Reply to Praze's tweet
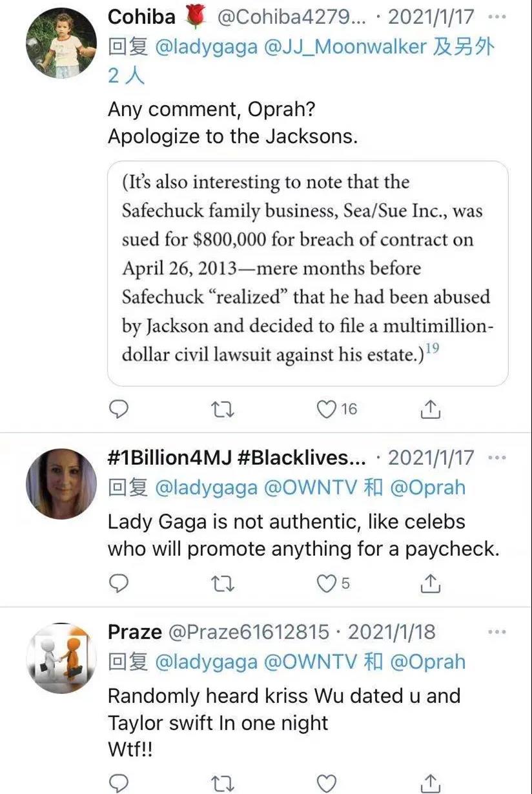Viewport: 532px width, 794px height. pos(118,782)
